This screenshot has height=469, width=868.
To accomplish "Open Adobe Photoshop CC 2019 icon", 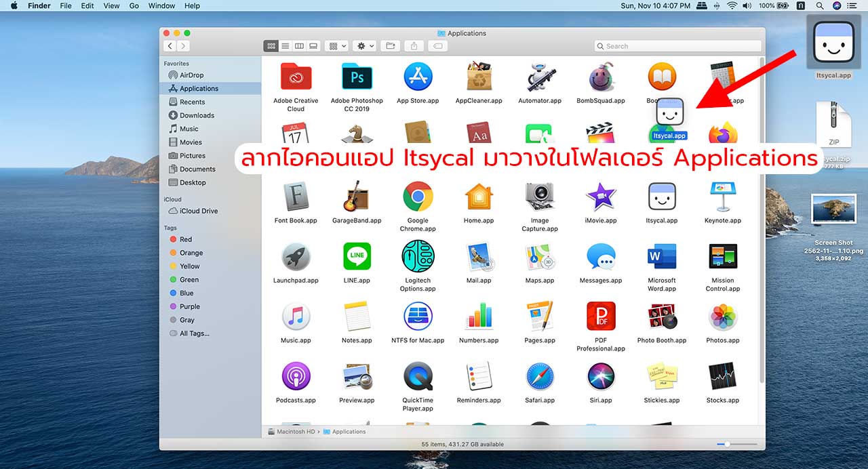I will click(357, 77).
